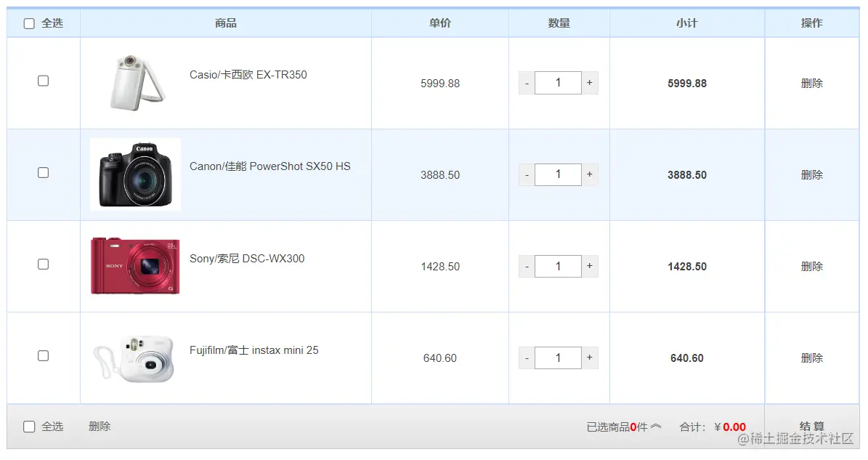The width and height of the screenshot is (868, 460).
Task: Click bottom 删除 to remove selected items
Action: coord(100,426)
